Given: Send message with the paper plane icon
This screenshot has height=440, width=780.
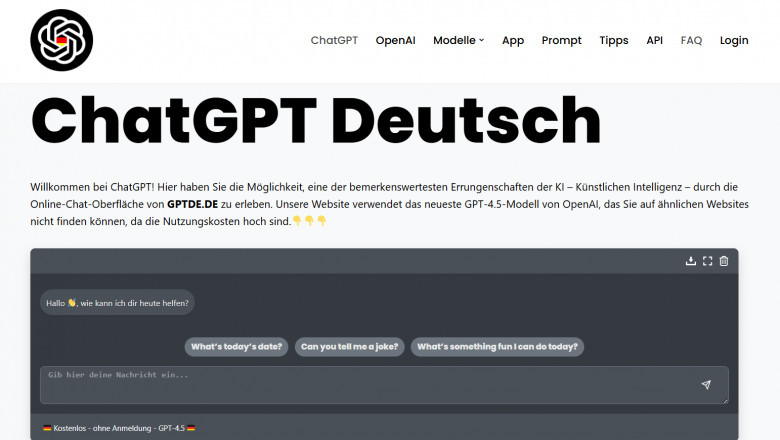Looking at the screenshot, I should pos(706,385).
